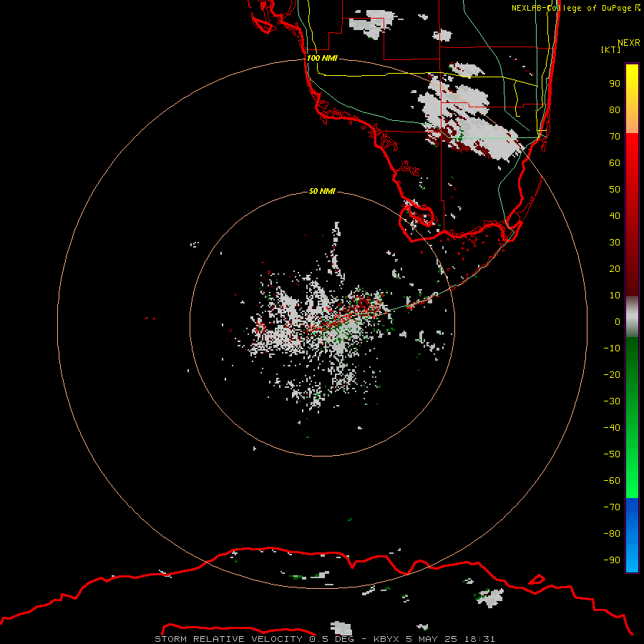The image size is (644, 644).
Task: Click the -60 value on velocity scale
Action: click(612, 481)
